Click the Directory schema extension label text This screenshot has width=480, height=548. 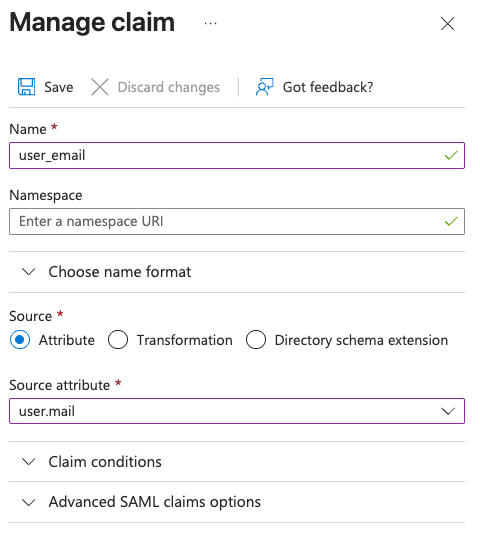click(x=361, y=340)
